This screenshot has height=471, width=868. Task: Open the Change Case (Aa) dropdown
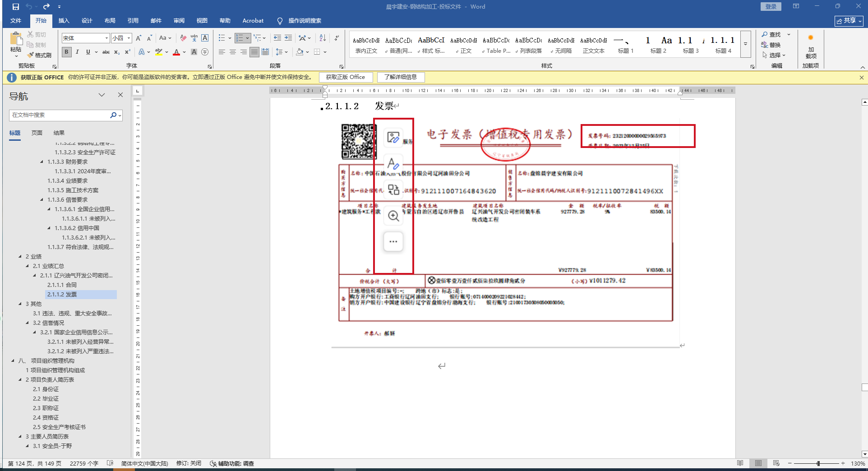(165, 38)
